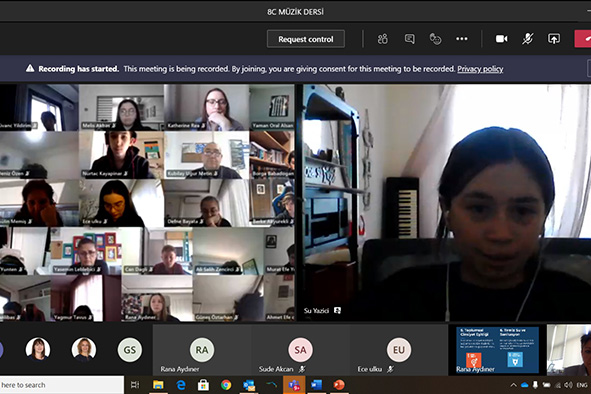This screenshot has width=591, height=394.
Task: Open Google Chrome from the taskbar
Action: tap(226, 385)
